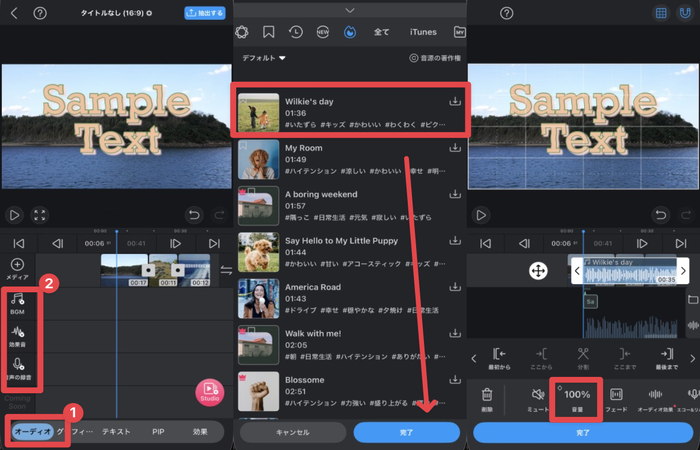The width and height of the screenshot is (700, 450).
Task: Delete the clip with the trash icon
Action: [x=487, y=398]
